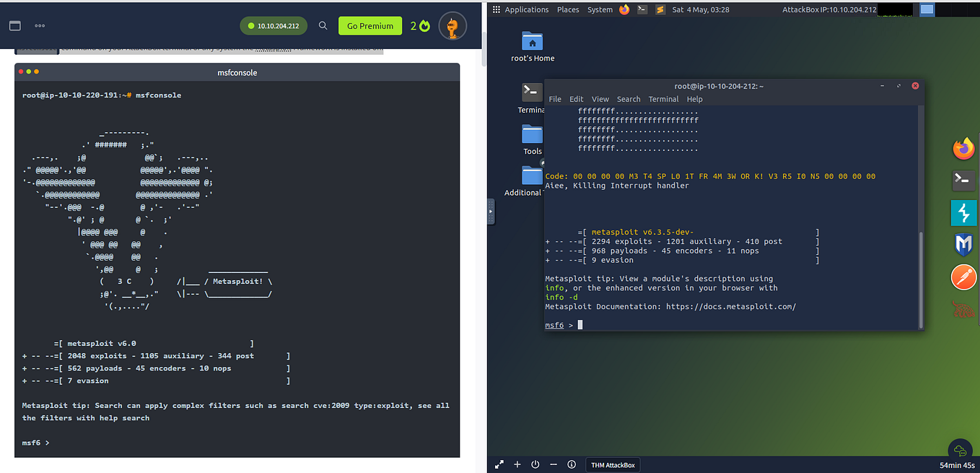Open the clock dropdown showing Sat 4 May
The height and width of the screenshot is (473, 980).
(x=696, y=9)
